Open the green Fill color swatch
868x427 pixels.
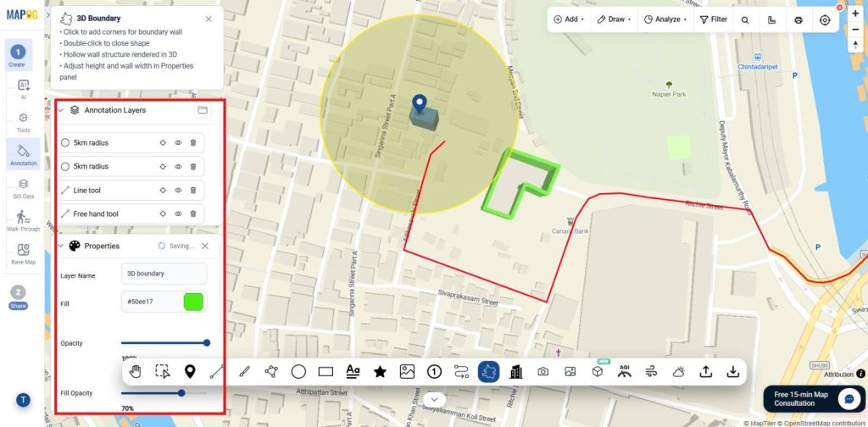[x=194, y=302]
